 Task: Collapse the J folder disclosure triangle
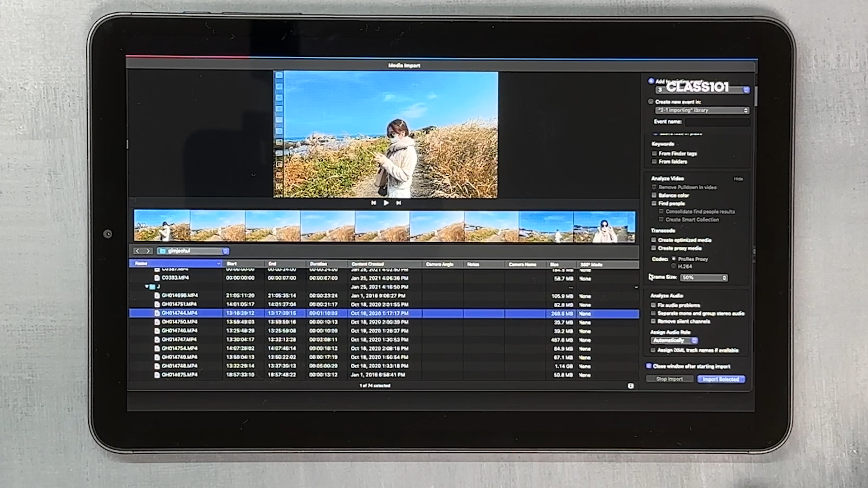146,286
